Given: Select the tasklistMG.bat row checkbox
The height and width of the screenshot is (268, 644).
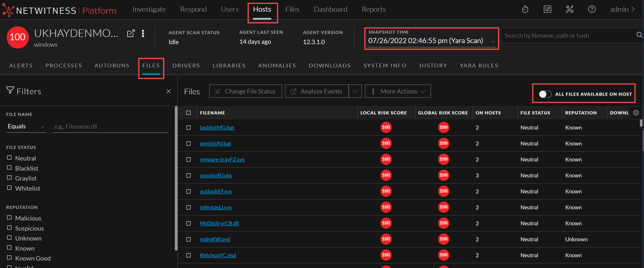Looking at the screenshot, I should pyautogui.click(x=189, y=128).
